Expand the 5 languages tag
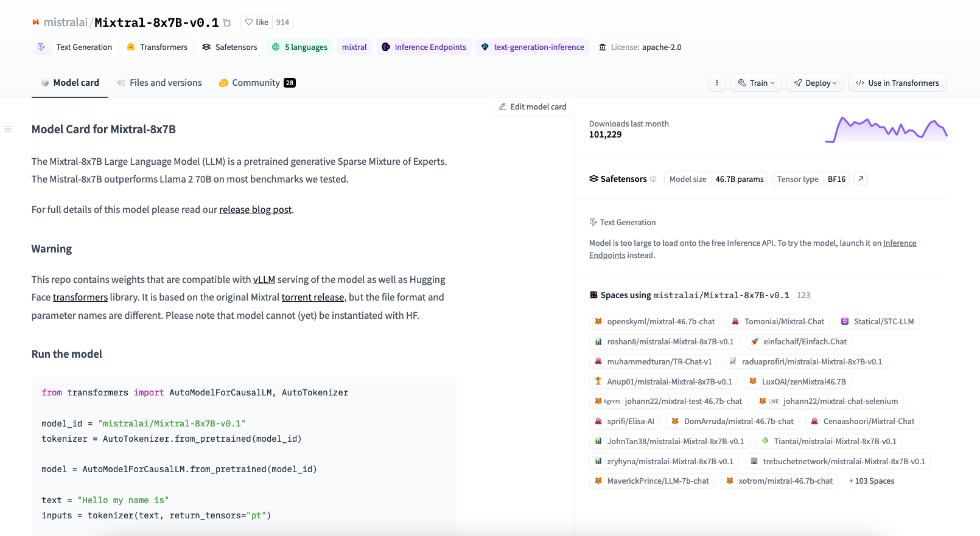The width and height of the screenshot is (980, 536). point(299,47)
